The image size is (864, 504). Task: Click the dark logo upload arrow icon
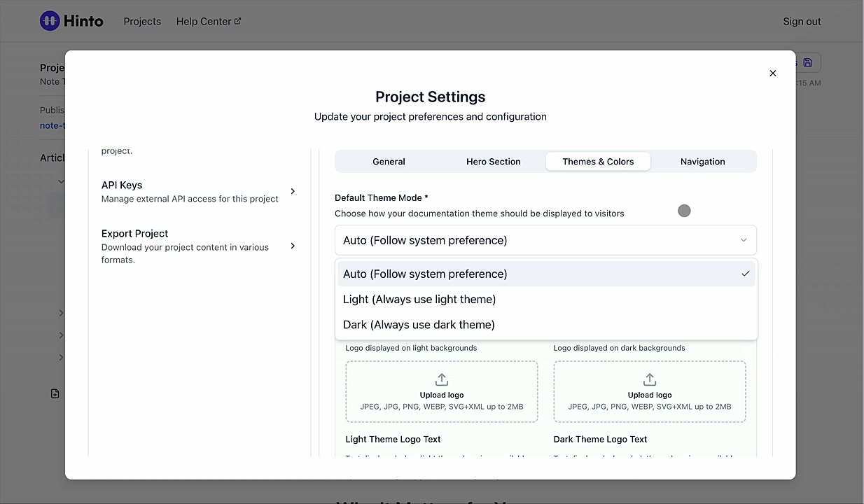pos(650,379)
